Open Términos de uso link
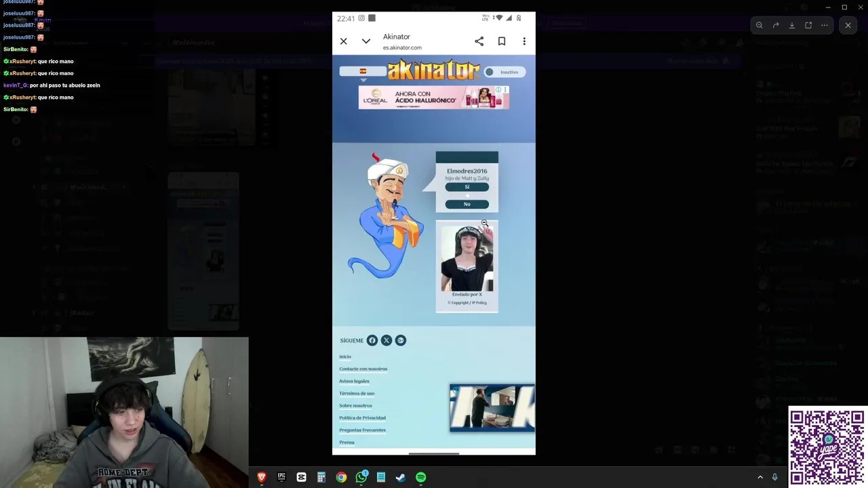The image size is (868, 488). point(357,393)
